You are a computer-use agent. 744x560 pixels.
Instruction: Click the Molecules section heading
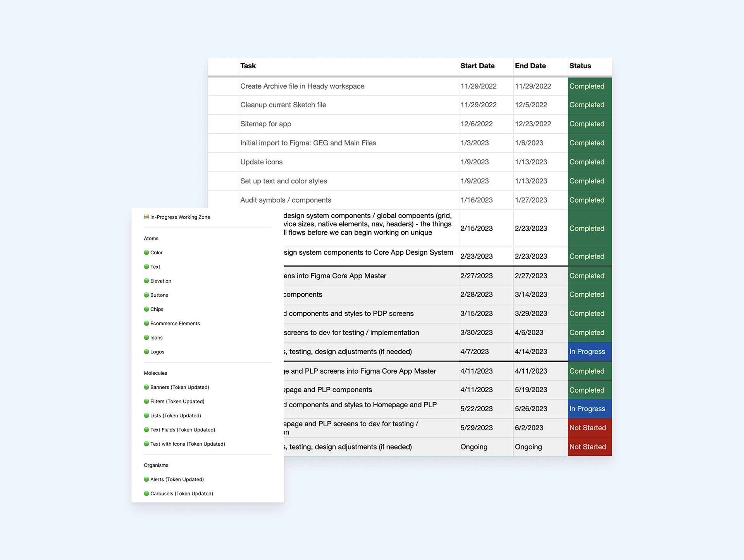click(155, 373)
